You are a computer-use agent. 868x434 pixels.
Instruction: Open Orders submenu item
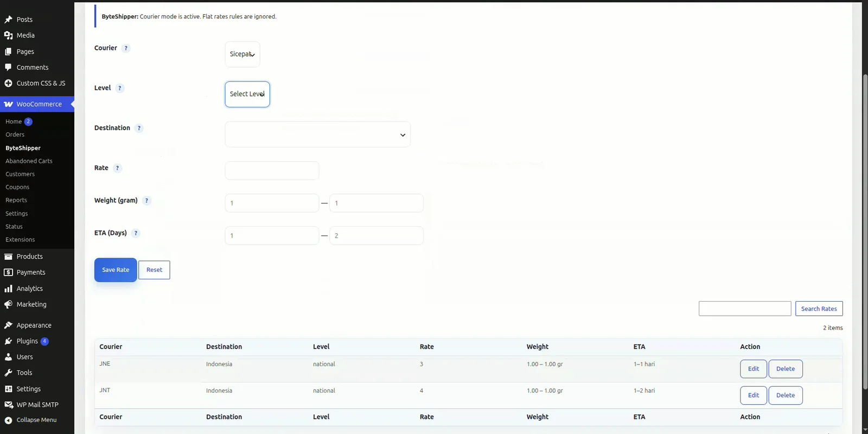click(15, 135)
